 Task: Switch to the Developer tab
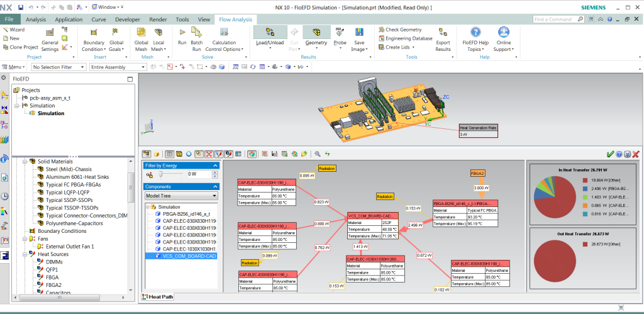coord(128,20)
